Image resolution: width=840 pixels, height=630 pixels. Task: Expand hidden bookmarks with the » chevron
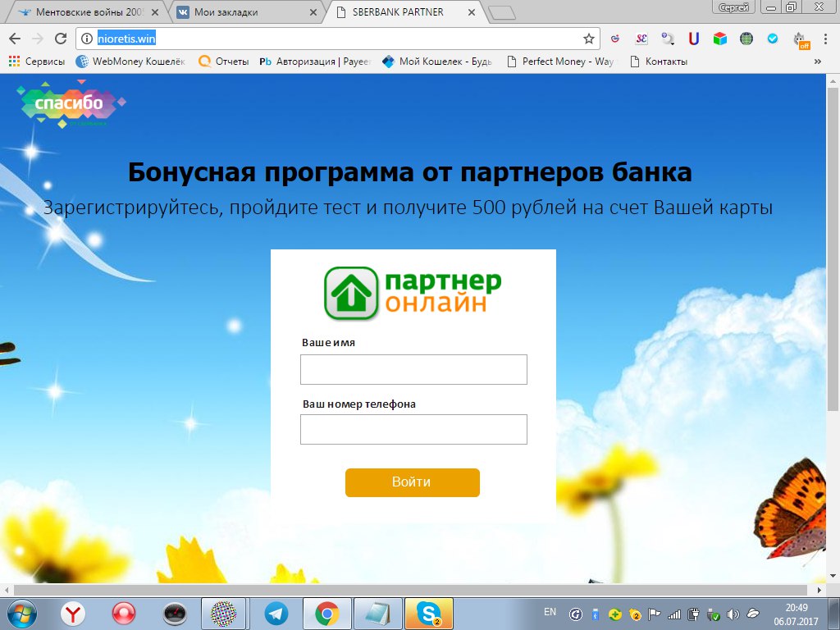point(815,60)
